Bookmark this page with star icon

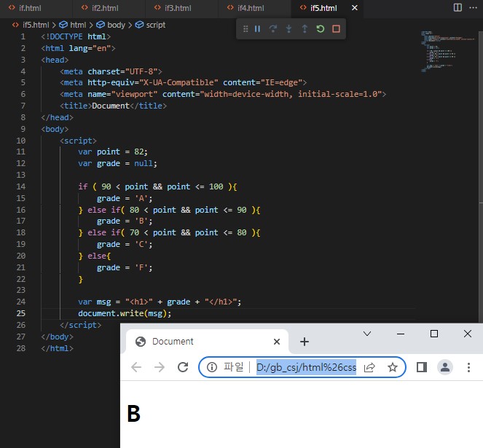point(393,367)
